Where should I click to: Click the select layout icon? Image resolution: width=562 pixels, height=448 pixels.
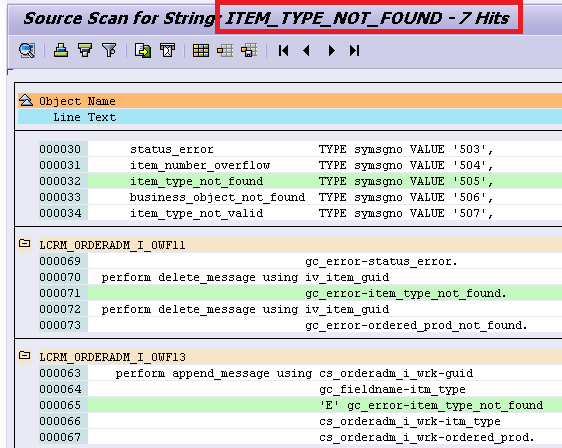click(x=225, y=51)
